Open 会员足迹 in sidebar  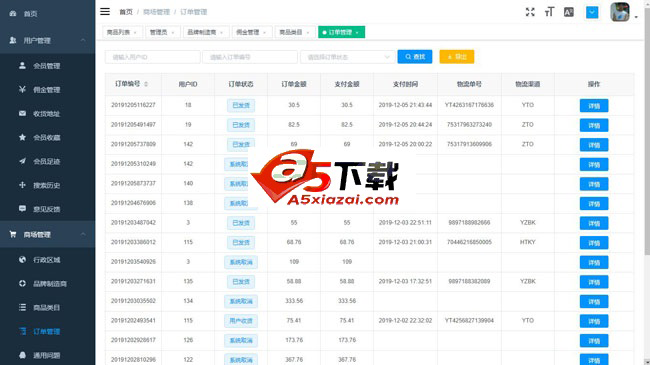pyautogui.click(x=47, y=161)
